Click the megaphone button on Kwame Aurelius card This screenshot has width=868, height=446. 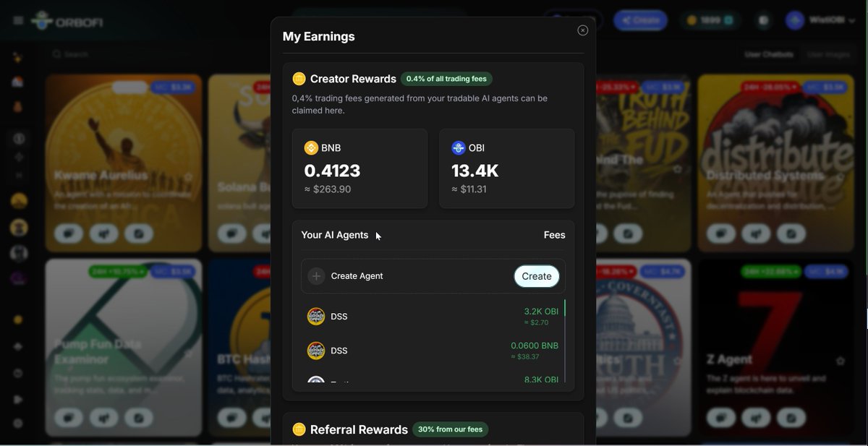103,233
